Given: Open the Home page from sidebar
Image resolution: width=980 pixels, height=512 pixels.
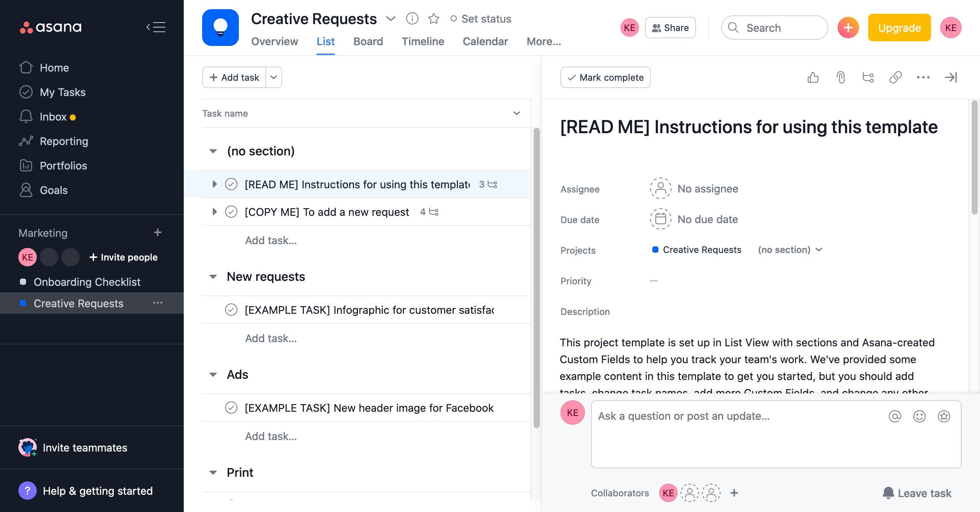Looking at the screenshot, I should pos(54,68).
